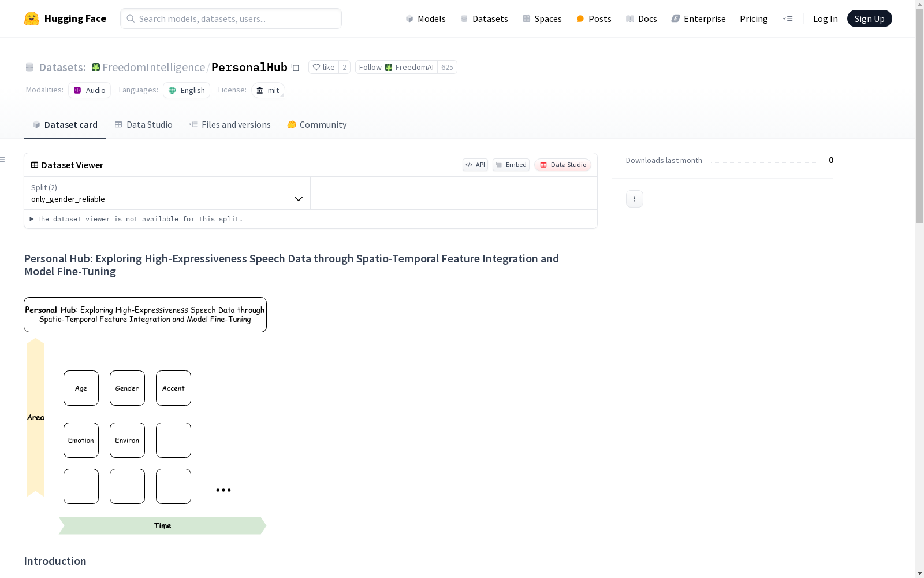Click the 625 followers count
The height and width of the screenshot is (578, 924).
447,67
